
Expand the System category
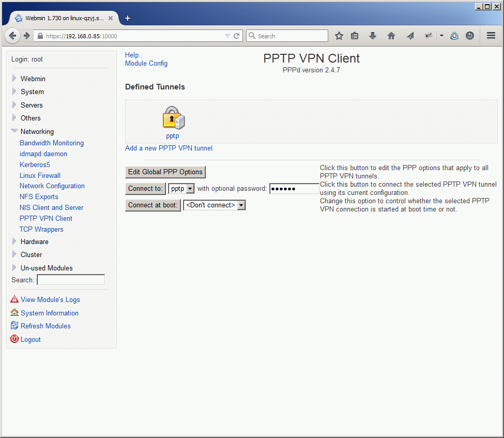pos(14,92)
